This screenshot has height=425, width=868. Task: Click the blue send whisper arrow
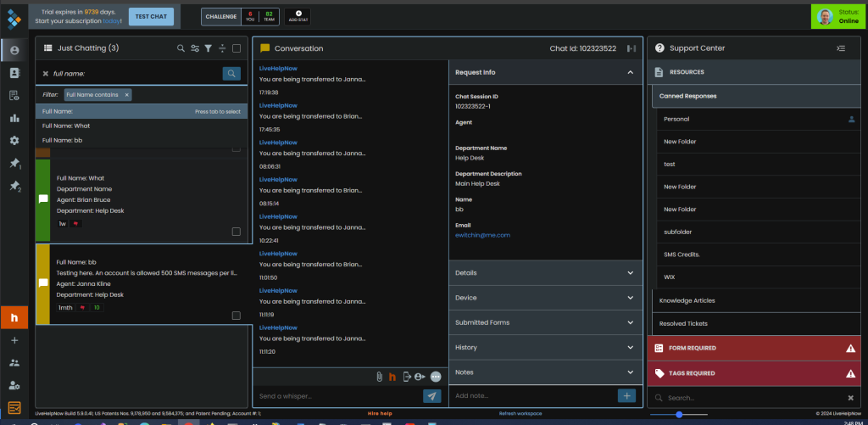432,396
